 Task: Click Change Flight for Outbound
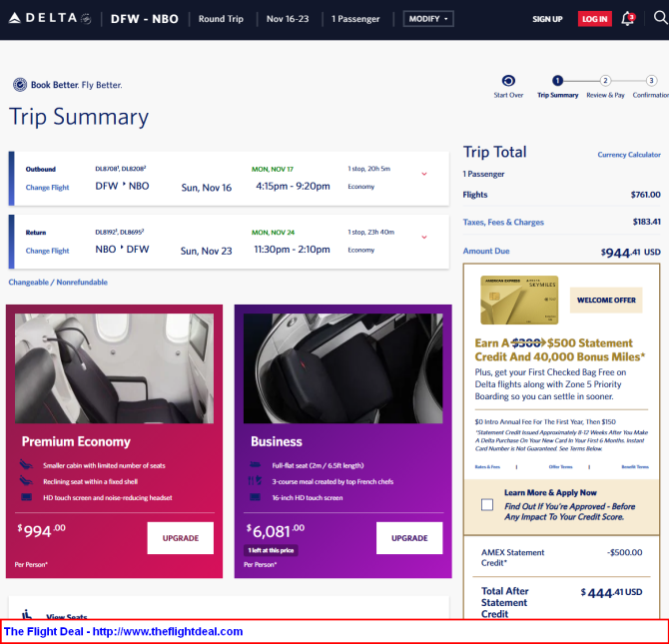(47, 188)
